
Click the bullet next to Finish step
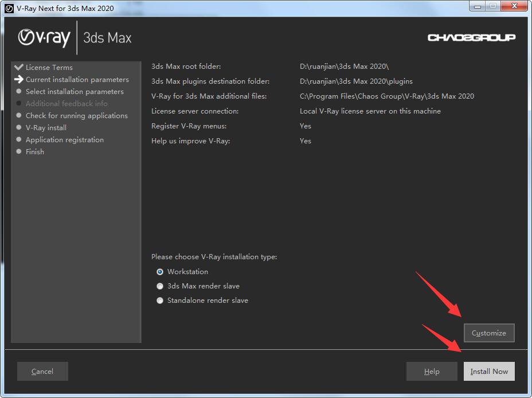coord(19,151)
